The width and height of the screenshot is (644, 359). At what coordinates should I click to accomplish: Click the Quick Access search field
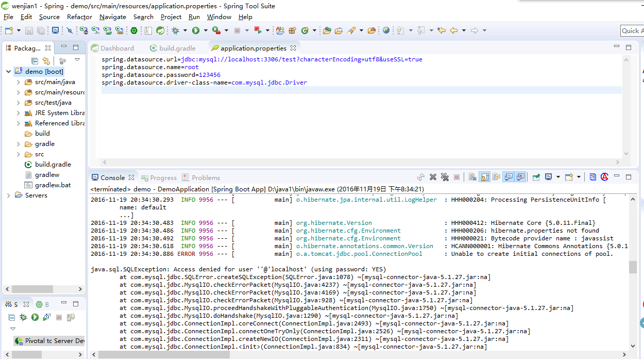(632, 31)
